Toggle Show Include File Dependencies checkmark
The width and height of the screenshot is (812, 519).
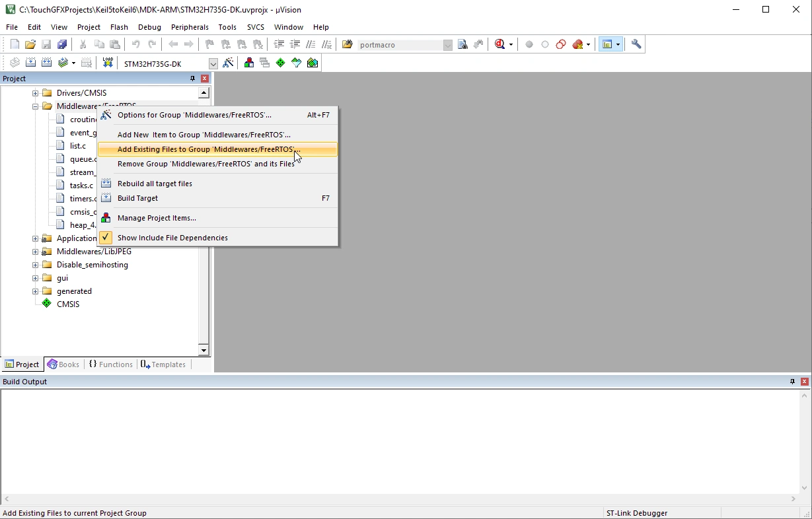[x=106, y=238]
